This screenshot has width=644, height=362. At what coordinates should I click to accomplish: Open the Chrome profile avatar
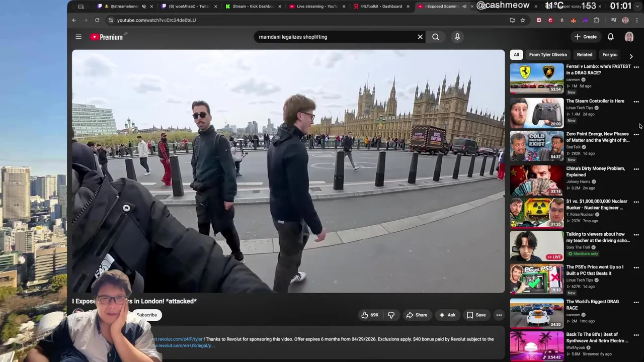click(x=625, y=20)
